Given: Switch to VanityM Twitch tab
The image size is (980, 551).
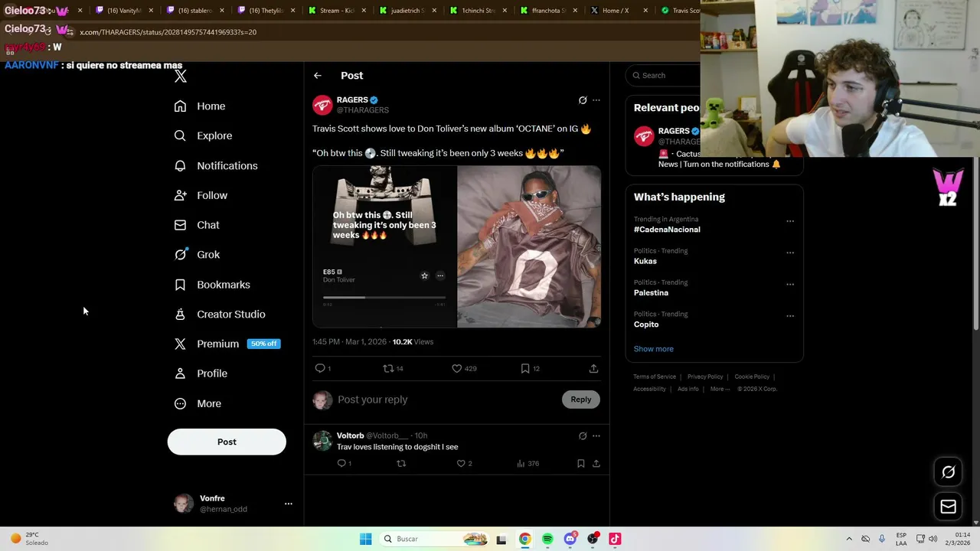Looking at the screenshot, I should (x=122, y=11).
